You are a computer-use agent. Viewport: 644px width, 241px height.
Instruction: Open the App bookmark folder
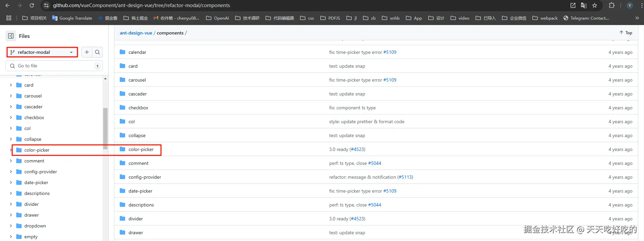click(414, 18)
